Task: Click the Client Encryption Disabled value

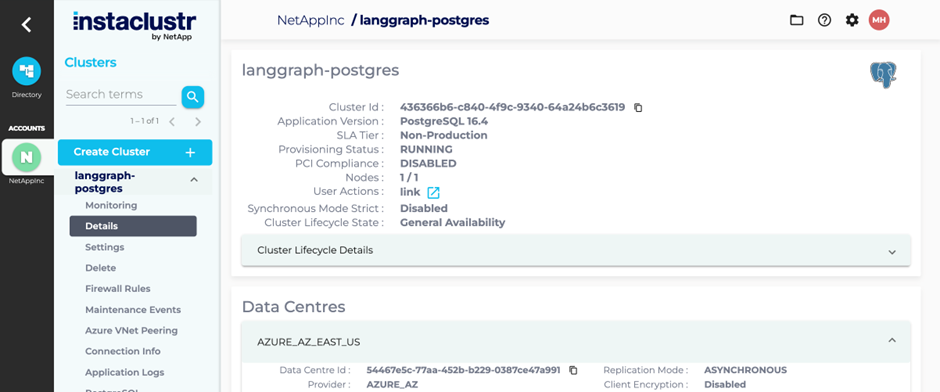Action: (x=725, y=384)
